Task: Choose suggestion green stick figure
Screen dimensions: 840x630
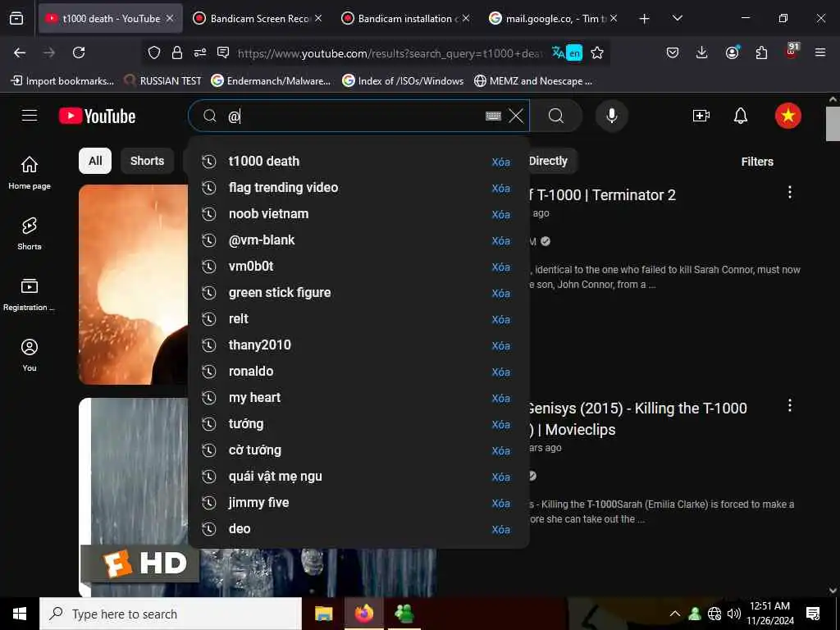Action: (x=358, y=293)
